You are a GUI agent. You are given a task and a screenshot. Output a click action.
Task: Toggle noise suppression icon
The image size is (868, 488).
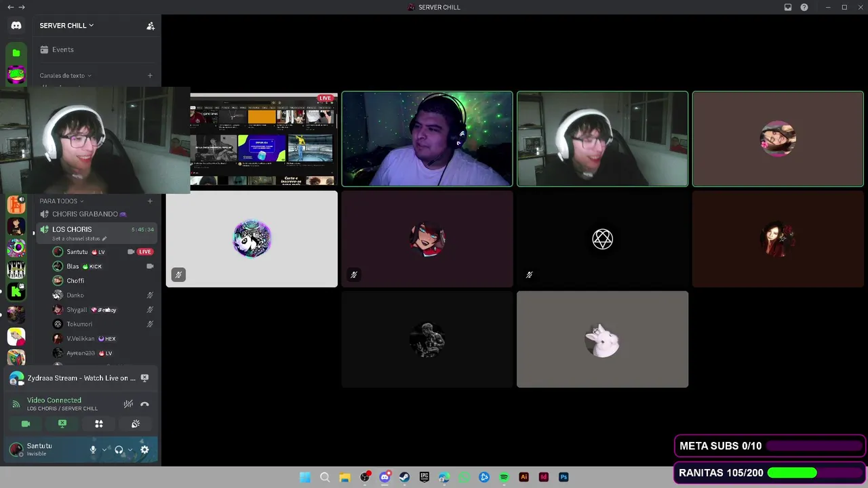coord(128,404)
